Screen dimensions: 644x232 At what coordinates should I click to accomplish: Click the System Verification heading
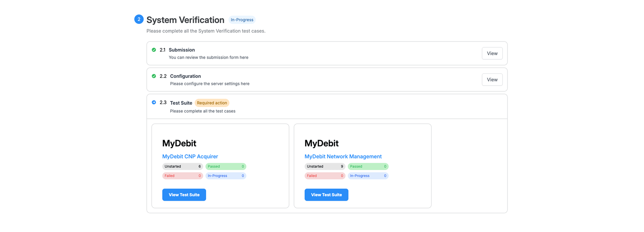click(185, 20)
